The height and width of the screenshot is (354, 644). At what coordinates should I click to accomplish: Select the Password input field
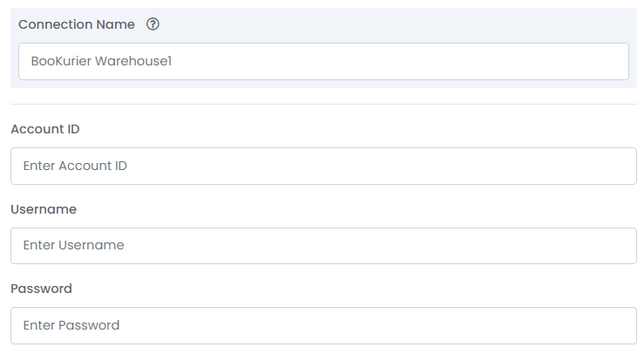[323, 325]
